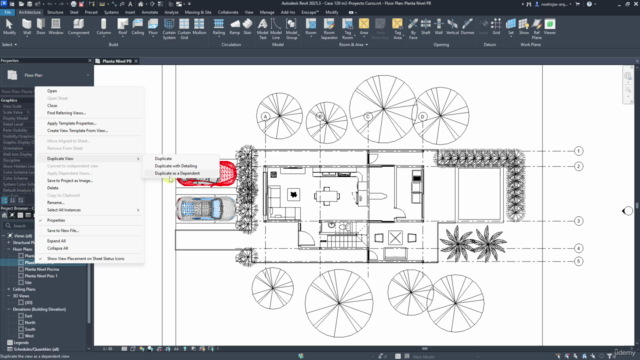This screenshot has width=640, height=360.
Task: Click the Planta Nivel Piscina view icon
Action: point(21,269)
